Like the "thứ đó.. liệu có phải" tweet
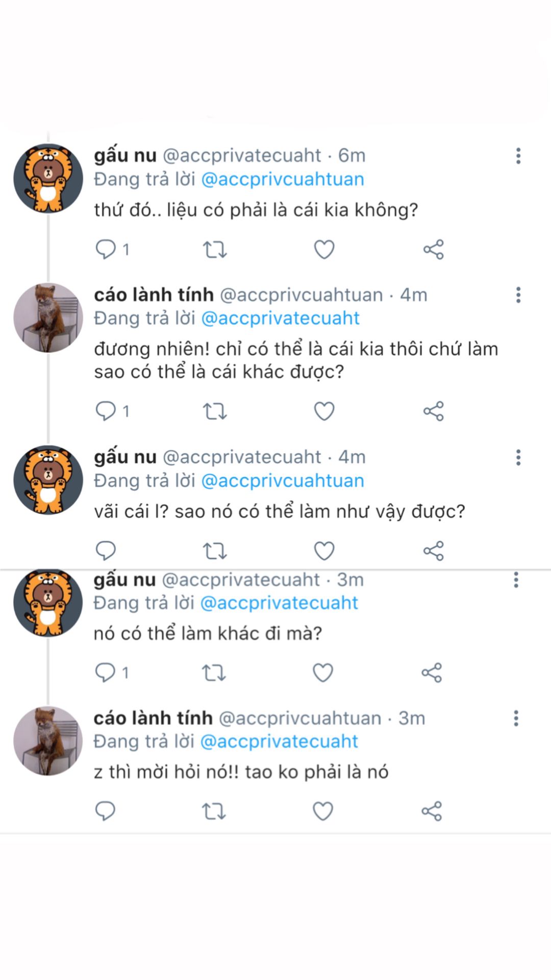This screenshot has height=980, width=551. [x=324, y=250]
